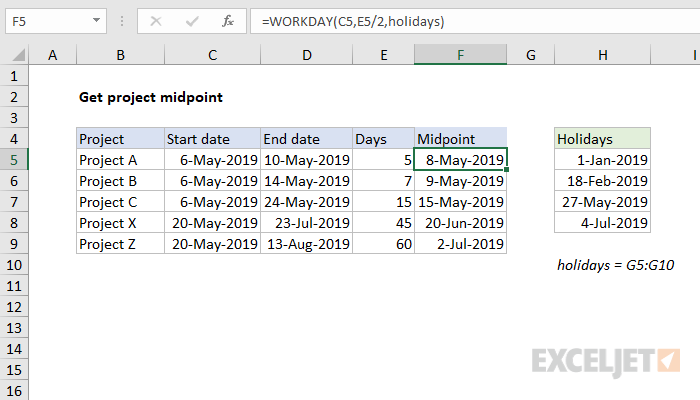Select the 'Project A' cell
The height and width of the screenshot is (400, 700).
pos(121,160)
